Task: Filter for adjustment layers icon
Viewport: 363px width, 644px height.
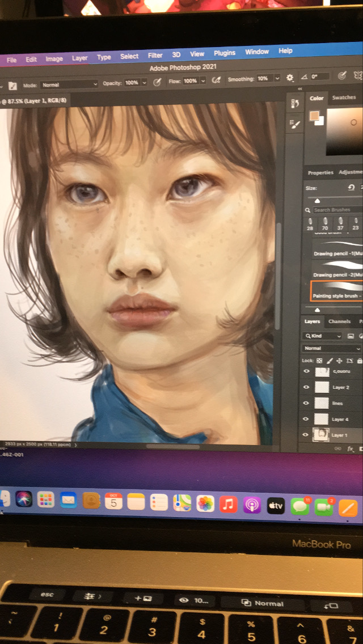Action: pos(361,336)
